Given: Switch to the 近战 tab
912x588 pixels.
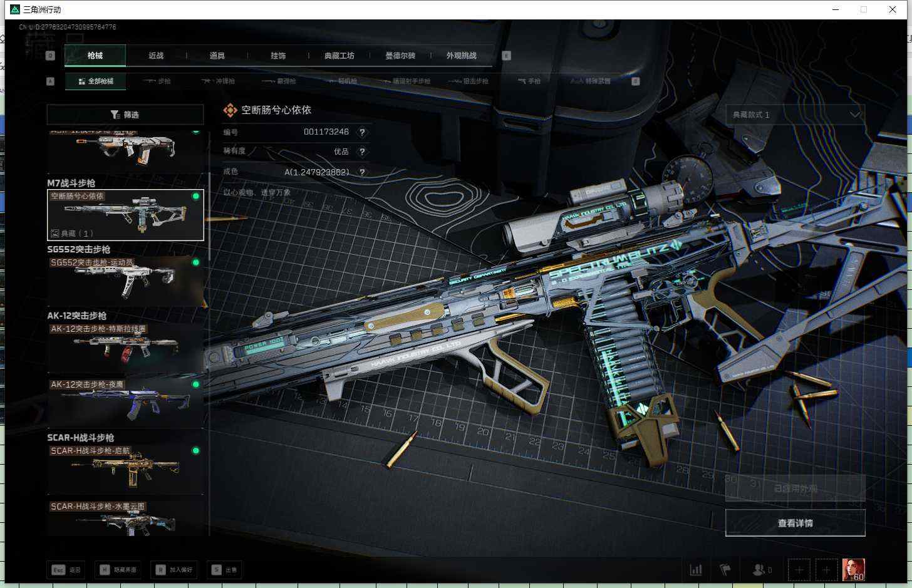Looking at the screenshot, I should [156, 56].
